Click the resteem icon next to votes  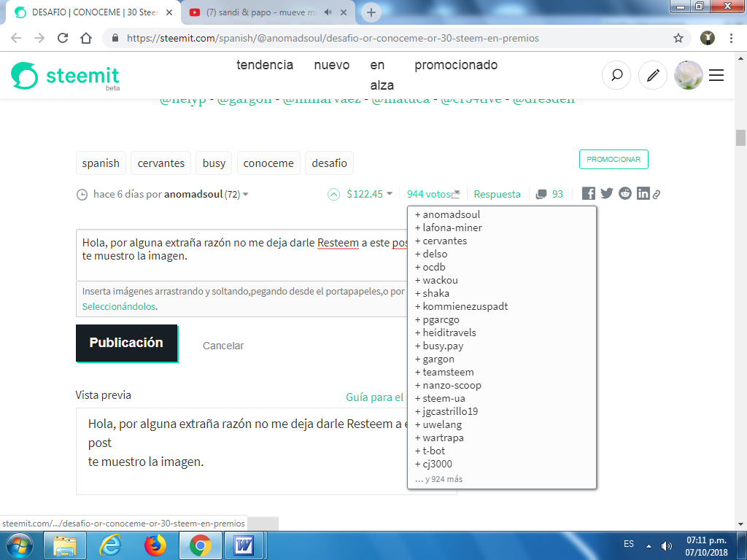click(x=456, y=194)
